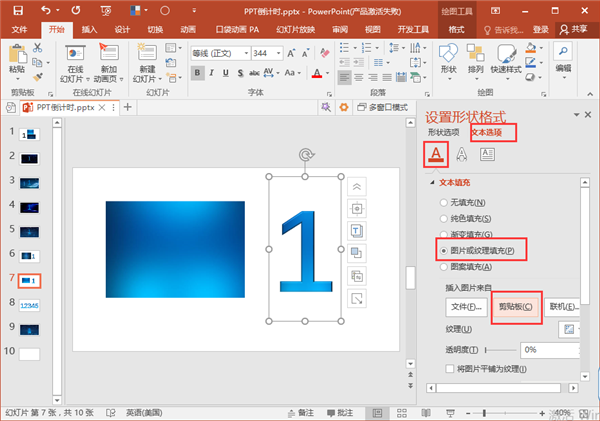Expand the font name dropdown
Screen dimensions: 600x421
tap(246, 53)
